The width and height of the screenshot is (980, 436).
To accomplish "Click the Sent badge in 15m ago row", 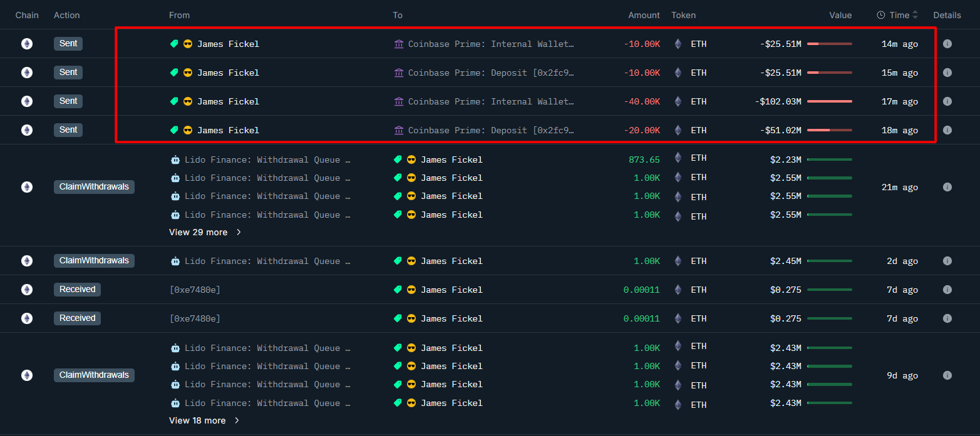I will click(68, 73).
